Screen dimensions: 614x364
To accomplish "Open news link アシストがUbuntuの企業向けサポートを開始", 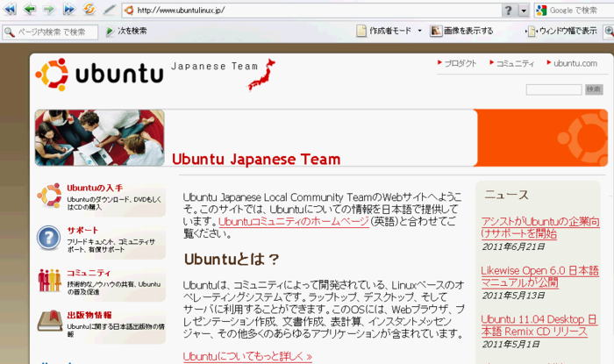I will coord(540,227).
